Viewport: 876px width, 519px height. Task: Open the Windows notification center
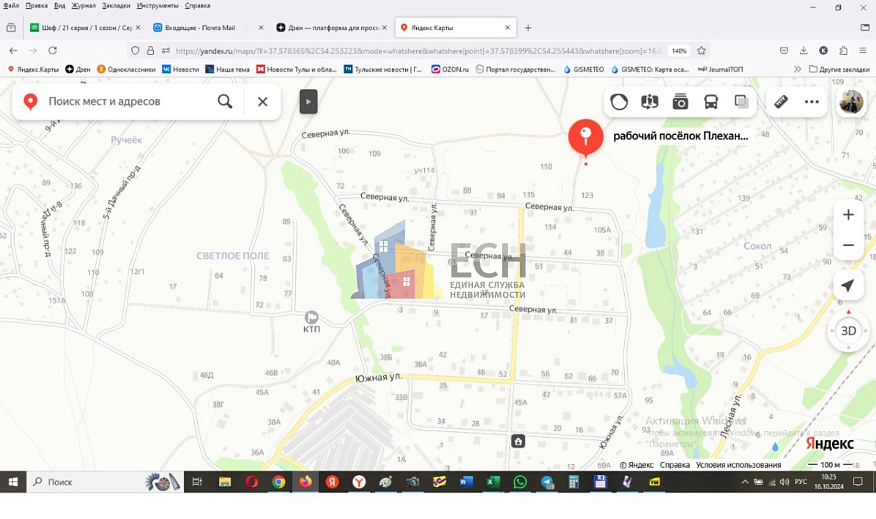coord(858,482)
